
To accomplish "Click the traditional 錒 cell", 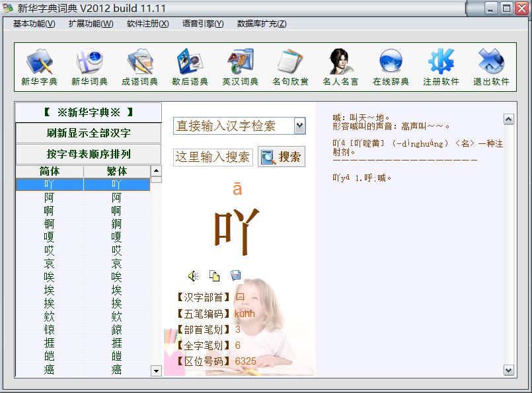I will click(x=117, y=224).
